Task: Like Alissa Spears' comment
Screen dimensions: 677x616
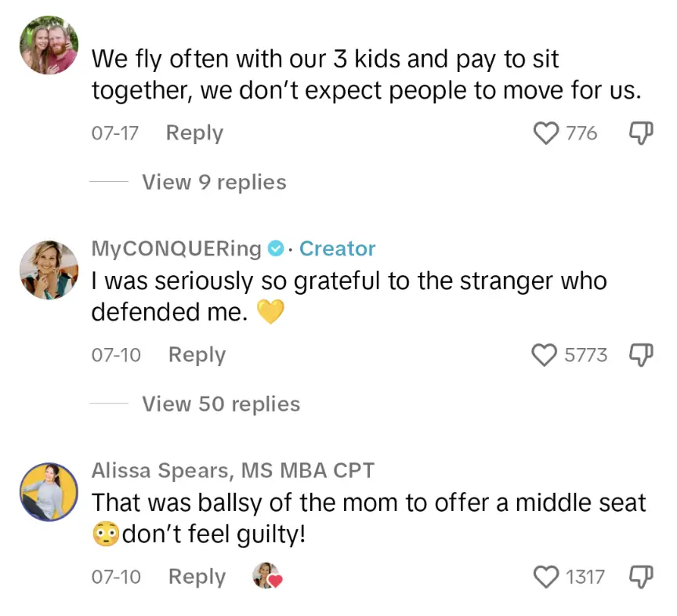Action: (545, 577)
